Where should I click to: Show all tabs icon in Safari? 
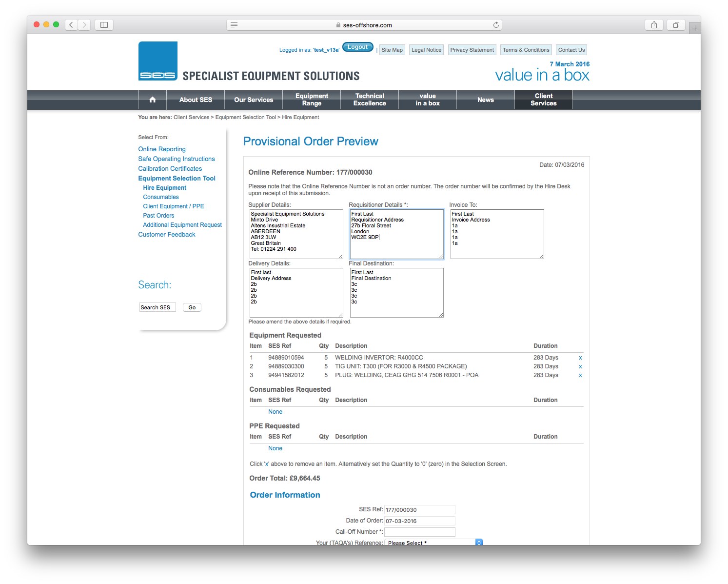[x=676, y=25]
